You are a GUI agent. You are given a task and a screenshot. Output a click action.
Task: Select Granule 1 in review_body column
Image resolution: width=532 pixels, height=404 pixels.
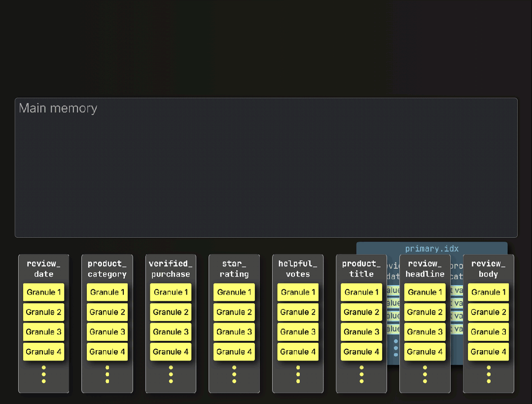point(489,292)
